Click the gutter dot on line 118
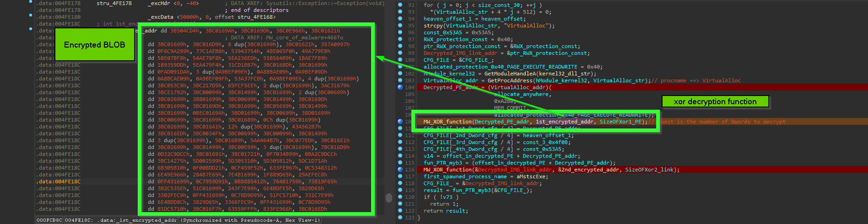This screenshot has width=868, height=224. click(x=400, y=183)
